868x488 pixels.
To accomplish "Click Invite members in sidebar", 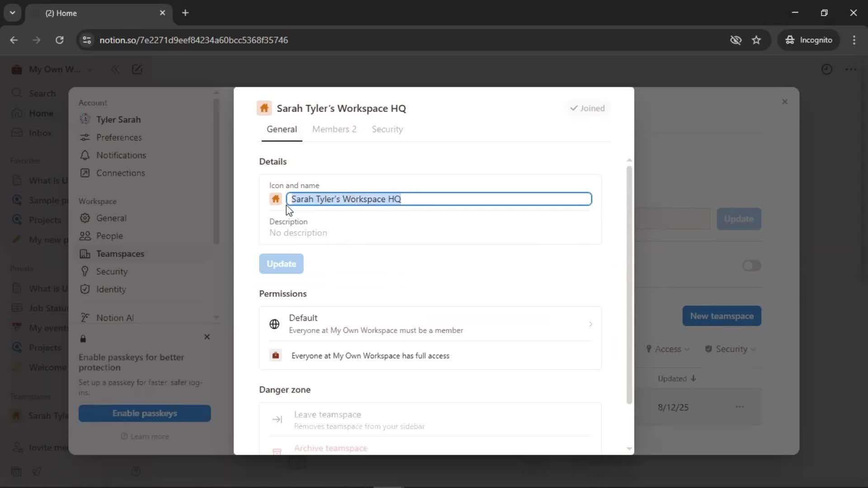I will 40,448.
